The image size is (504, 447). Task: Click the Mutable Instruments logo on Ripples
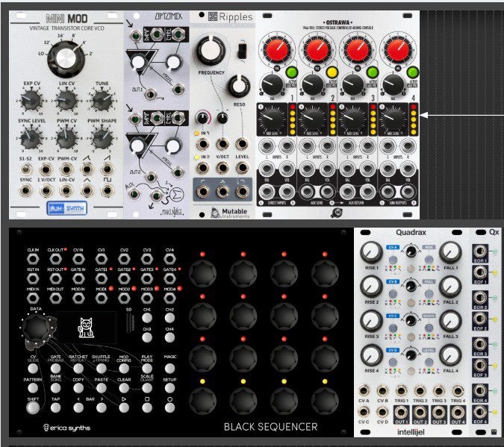[x=230, y=213]
